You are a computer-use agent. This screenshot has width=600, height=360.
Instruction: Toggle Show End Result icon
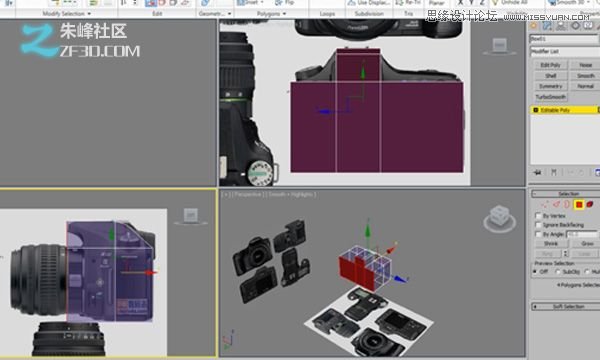[x=554, y=173]
